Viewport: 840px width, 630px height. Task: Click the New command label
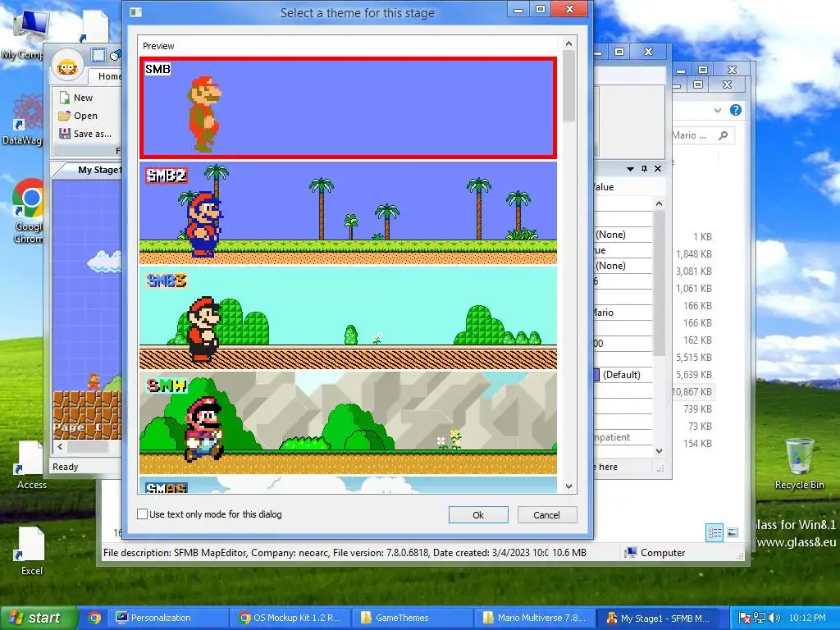pyautogui.click(x=83, y=98)
